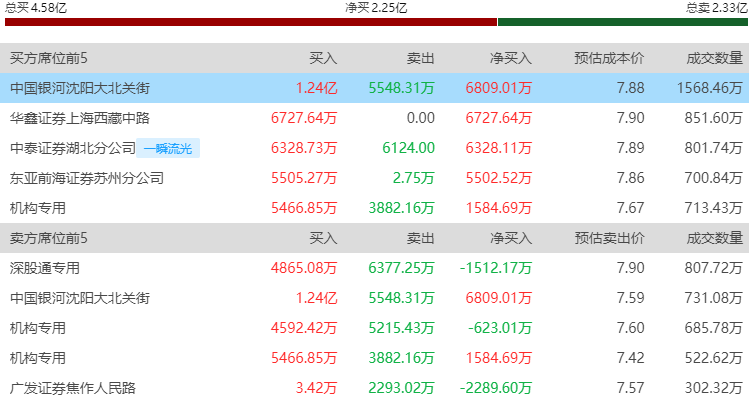Click the 买方席位前5 section header
The width and height of the screenshot is (750, 400).
49,58
